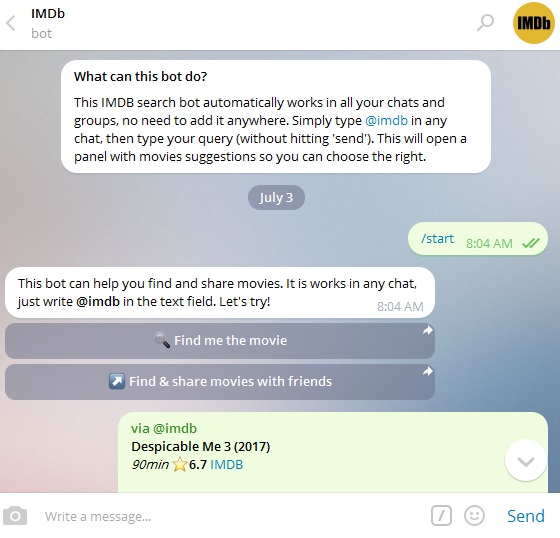Screen dimensions: 560x538
Task: Click the via @imdb label
Action: [164, 428]
